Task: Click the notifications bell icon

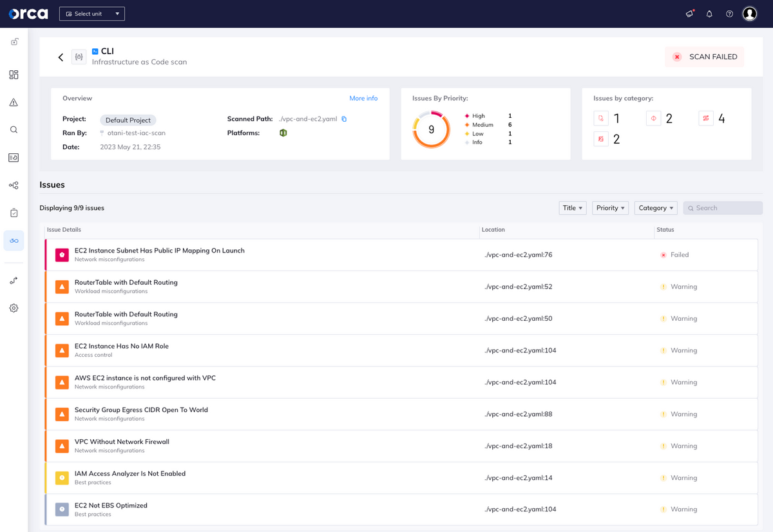Action: point(709,14)
